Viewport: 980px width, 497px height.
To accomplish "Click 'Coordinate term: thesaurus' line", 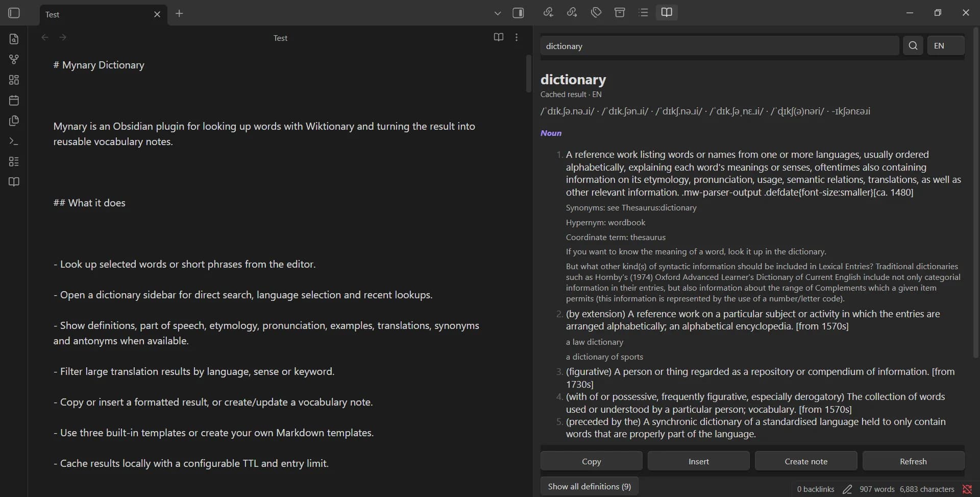I will click(x=616, y=238).
